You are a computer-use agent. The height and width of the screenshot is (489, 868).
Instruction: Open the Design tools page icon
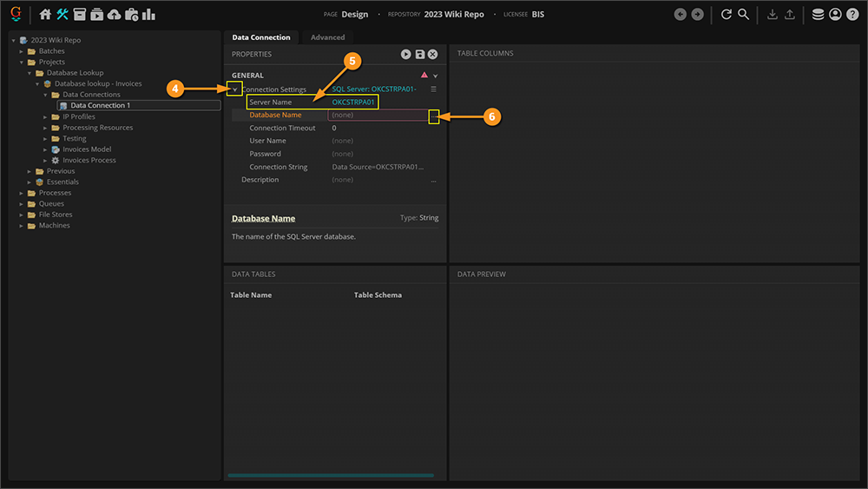(x=62, y=15)
